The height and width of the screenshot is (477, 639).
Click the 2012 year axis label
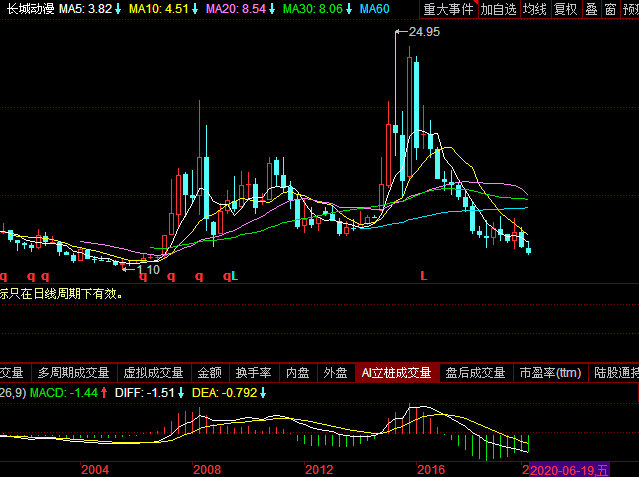tap(319, 470)
